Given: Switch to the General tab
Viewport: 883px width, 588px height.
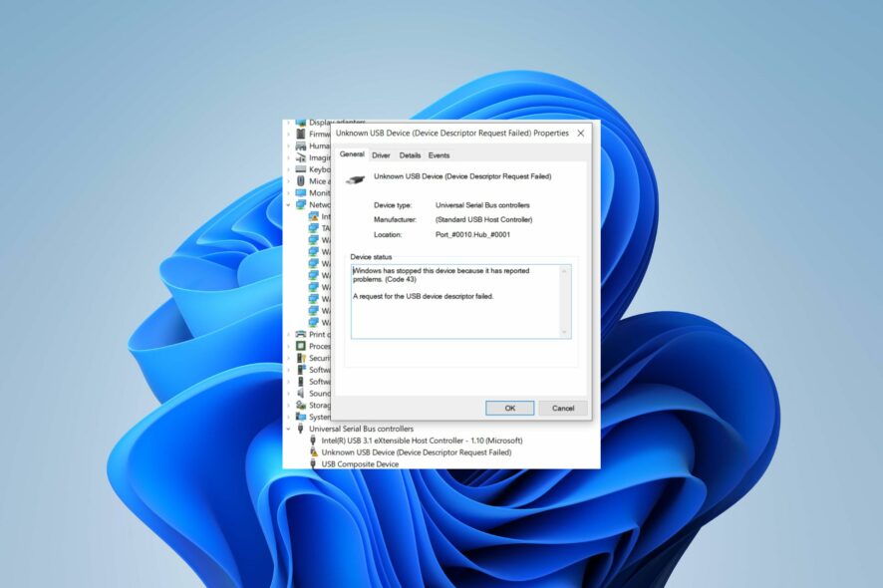Looking at the screenshot, I should click(352, 154).
